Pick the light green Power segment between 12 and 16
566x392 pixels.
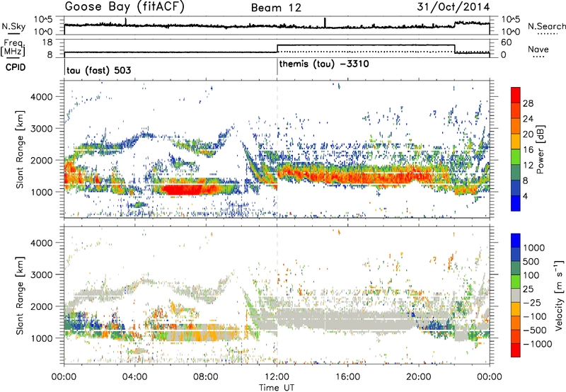click(x=516, y=157)
